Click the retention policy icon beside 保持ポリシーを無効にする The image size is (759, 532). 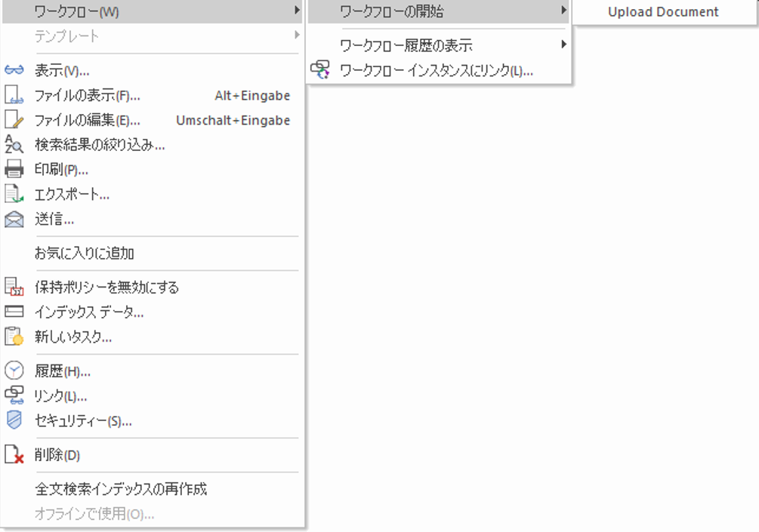tap(14, 286)
